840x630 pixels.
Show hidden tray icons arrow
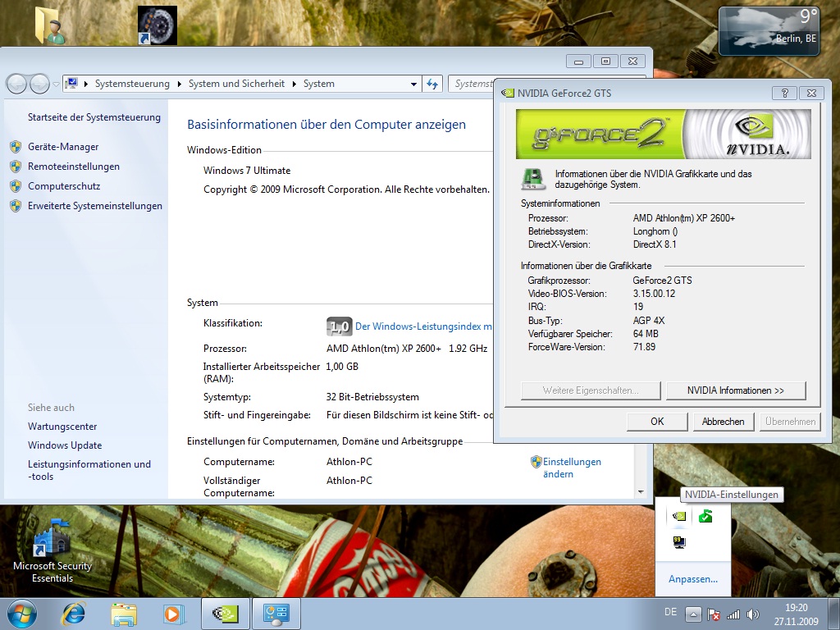click(693, 614)
